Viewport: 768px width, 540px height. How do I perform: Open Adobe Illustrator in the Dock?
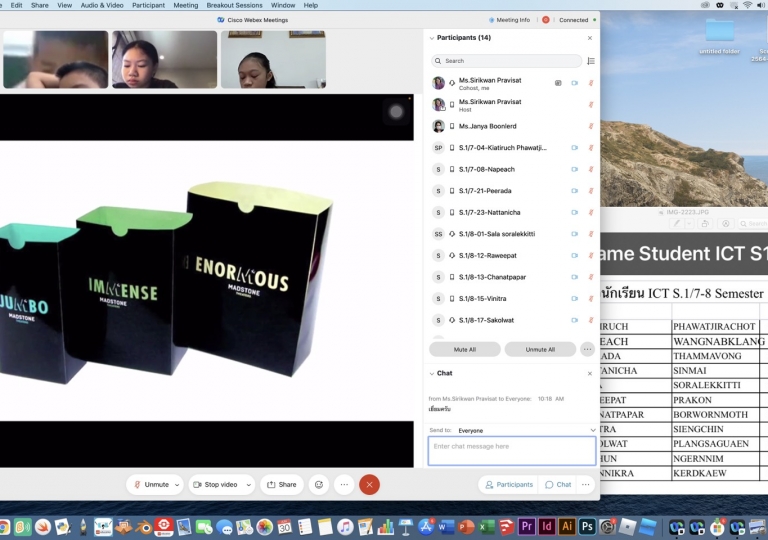[567, 526]
